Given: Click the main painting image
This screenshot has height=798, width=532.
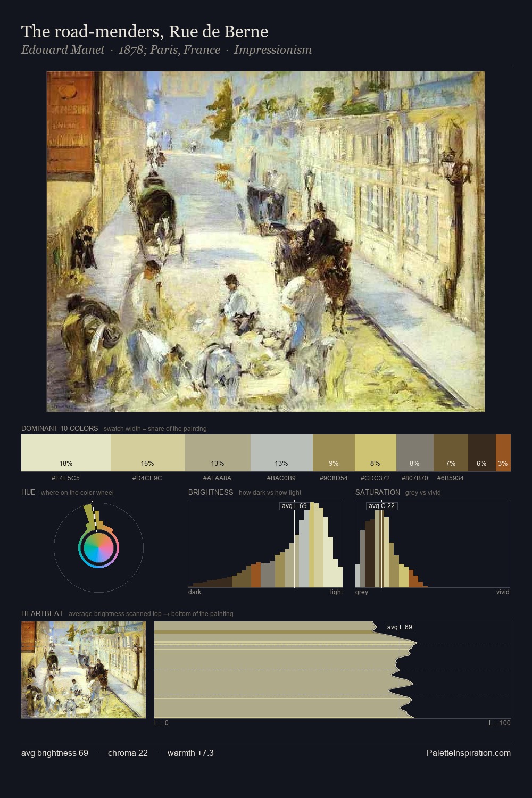Looking at the screenshot, I should pos(265,242).
